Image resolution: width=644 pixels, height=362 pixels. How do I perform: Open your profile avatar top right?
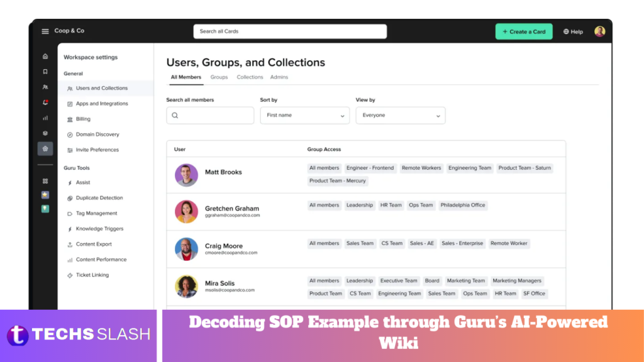click(x=599, y=31)
